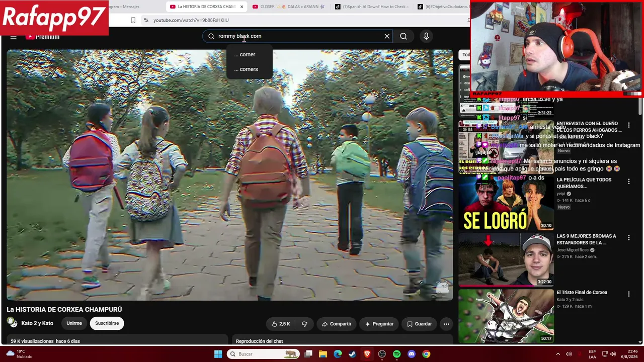
Task: Open Task View on the taskbar
Action: tap(308, 354)
